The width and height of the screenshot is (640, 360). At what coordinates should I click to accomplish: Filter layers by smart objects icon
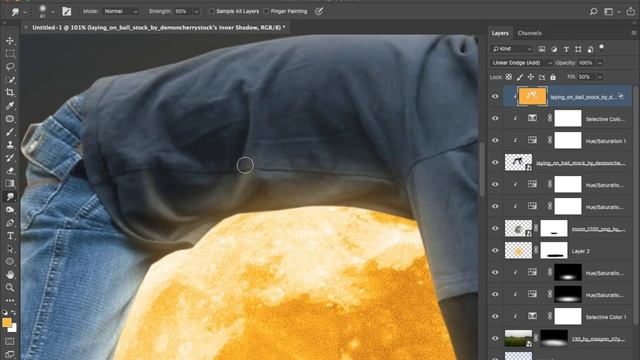[x=590, y=49]
